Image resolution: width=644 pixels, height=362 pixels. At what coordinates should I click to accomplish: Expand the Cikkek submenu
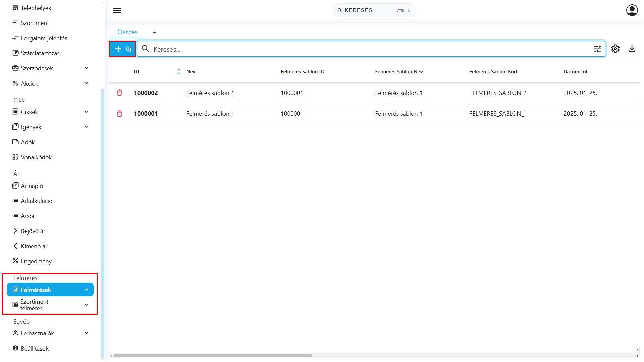(x=86, y=112)
